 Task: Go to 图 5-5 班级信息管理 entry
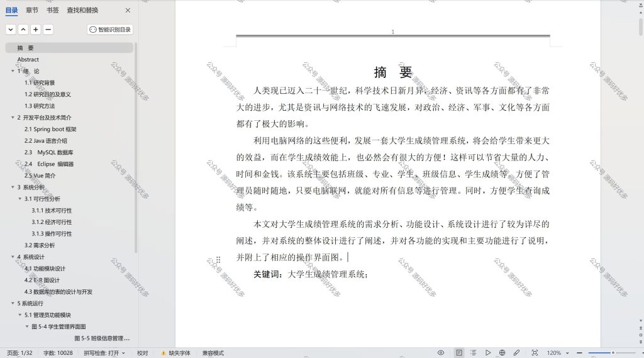pos(102,338)
